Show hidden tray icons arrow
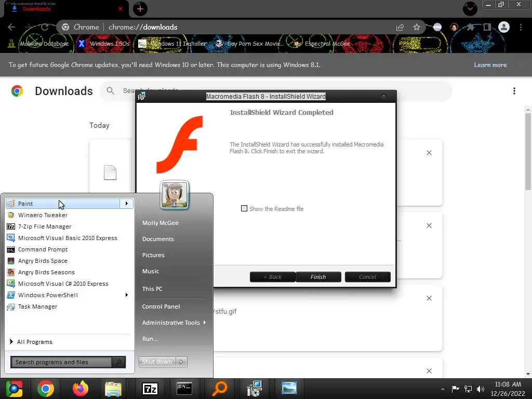This screenshot has width=532, height=399. point(443,389)
